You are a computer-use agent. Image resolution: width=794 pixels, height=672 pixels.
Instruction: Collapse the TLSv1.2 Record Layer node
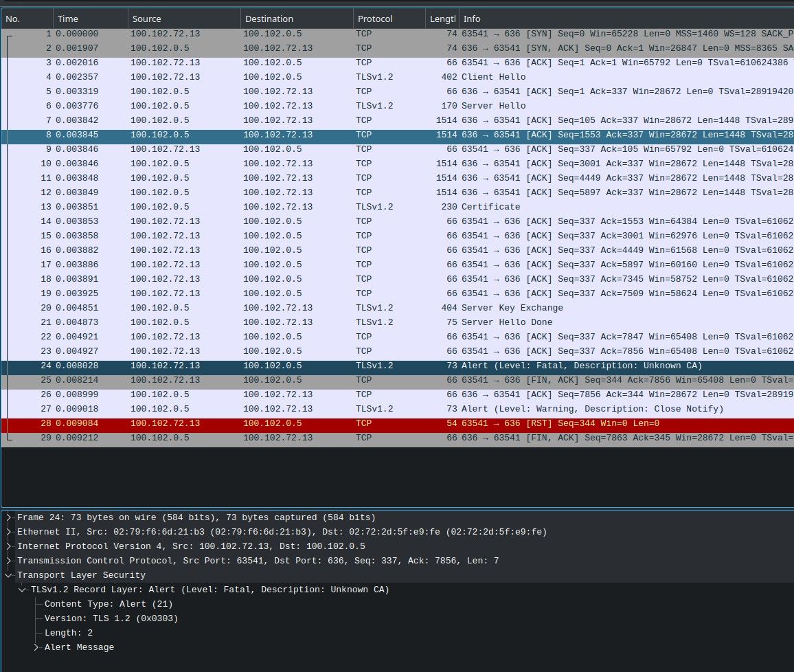(x=22, y=590)
